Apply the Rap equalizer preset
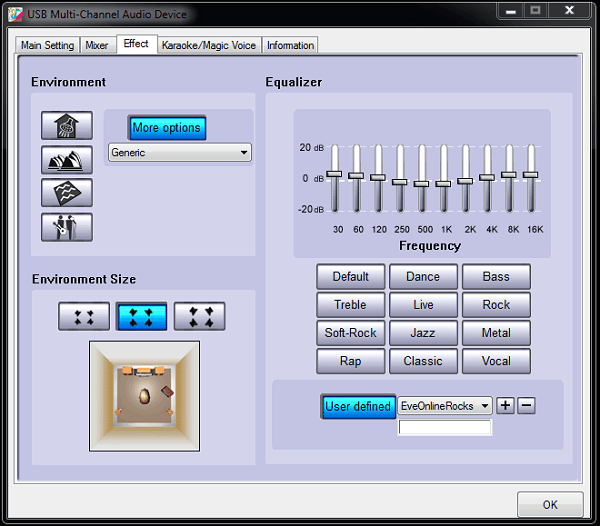600x526 pixels. [351, 361]
